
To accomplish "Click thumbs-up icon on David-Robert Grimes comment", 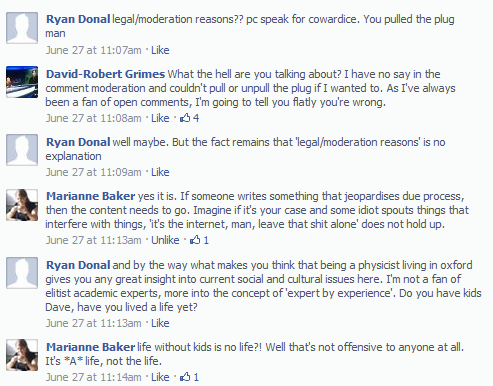I will coord(185,118).
